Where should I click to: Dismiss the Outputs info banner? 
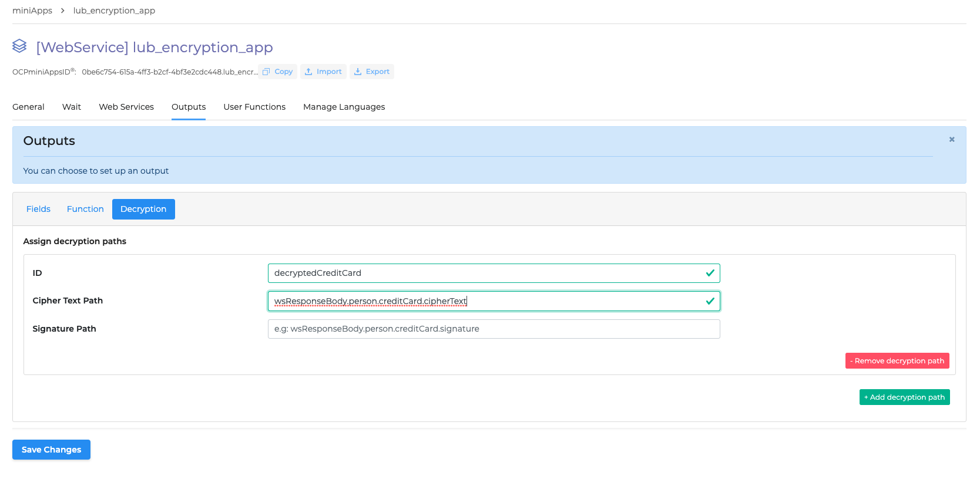(951, 140)
